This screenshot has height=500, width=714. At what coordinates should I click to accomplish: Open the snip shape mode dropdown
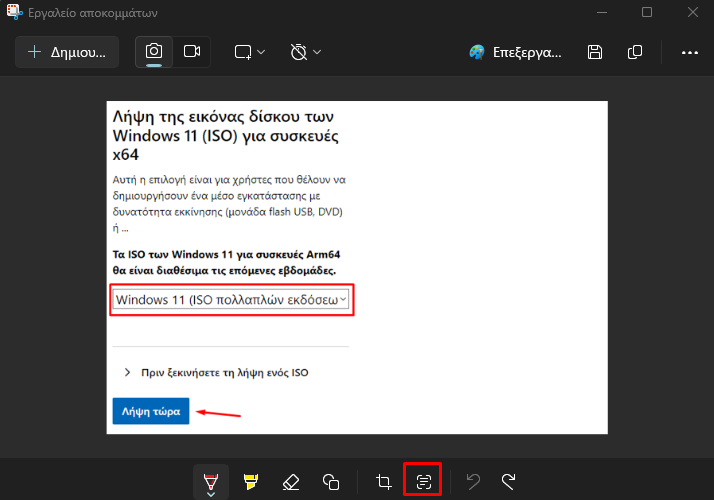click(x=250, y=52)
